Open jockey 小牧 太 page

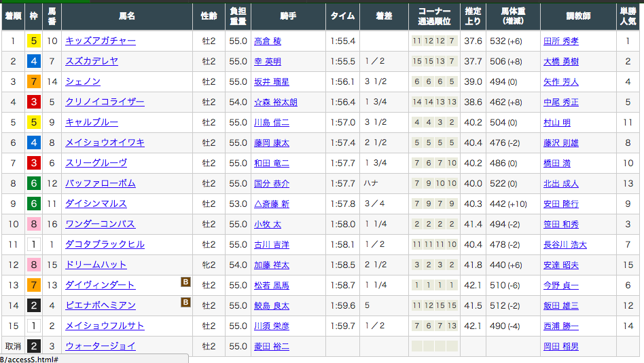268,225
